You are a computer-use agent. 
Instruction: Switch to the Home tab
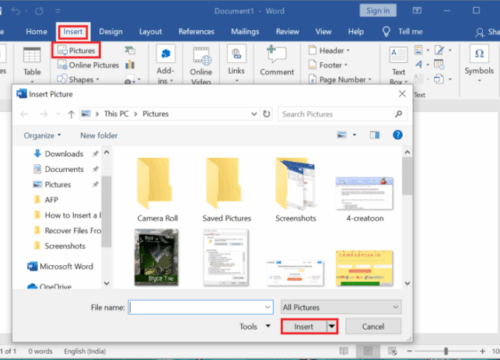(37, 32)
